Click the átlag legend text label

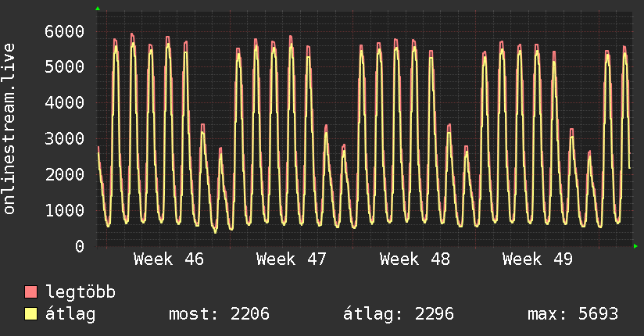point(71,315)
